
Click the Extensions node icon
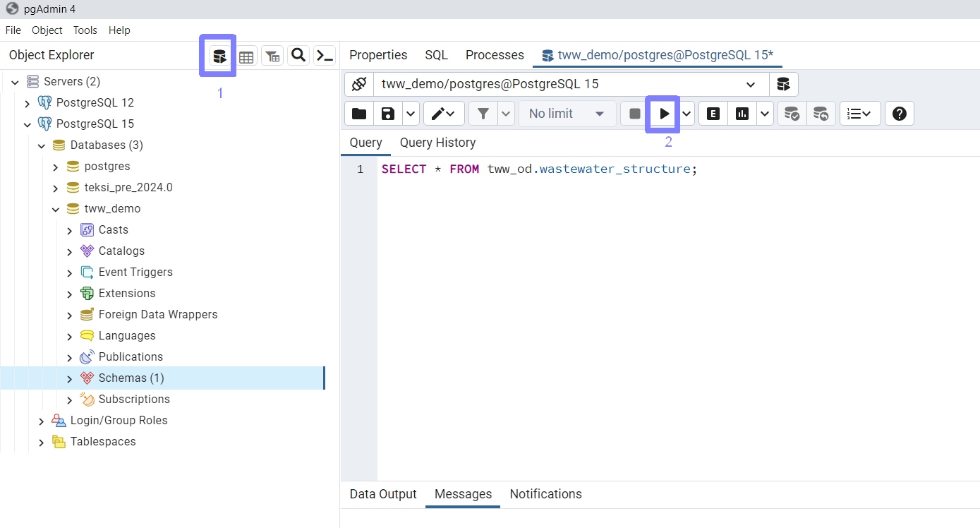pos(87,293)
